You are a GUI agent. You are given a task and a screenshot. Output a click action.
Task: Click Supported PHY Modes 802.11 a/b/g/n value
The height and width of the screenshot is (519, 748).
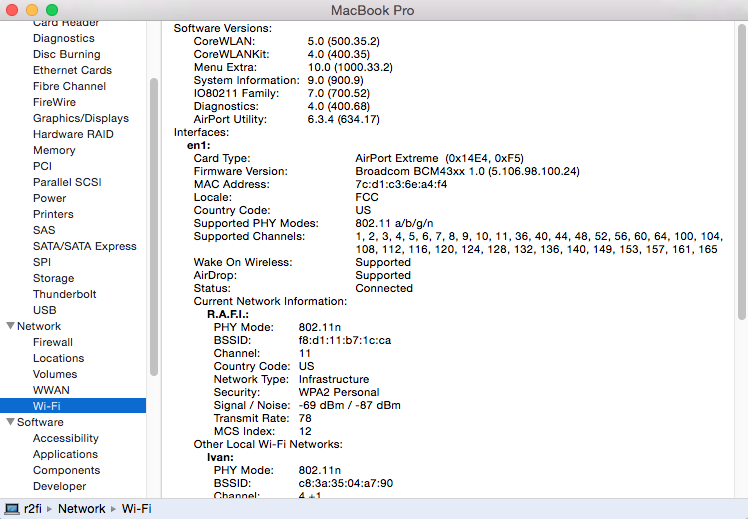click(x=394, y=223)
